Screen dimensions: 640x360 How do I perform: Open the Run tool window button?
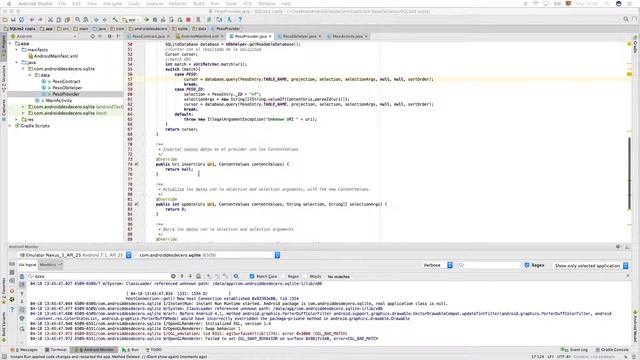point(131,350)
